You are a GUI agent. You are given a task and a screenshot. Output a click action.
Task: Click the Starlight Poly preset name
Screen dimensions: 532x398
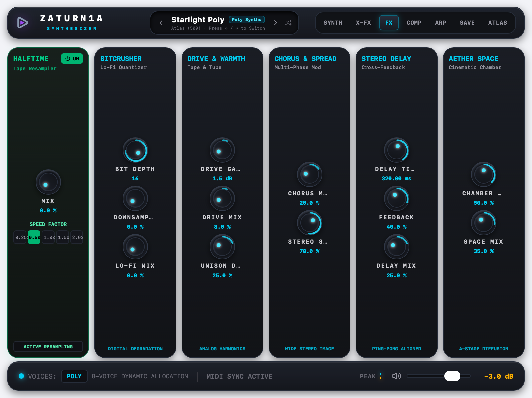198,20
